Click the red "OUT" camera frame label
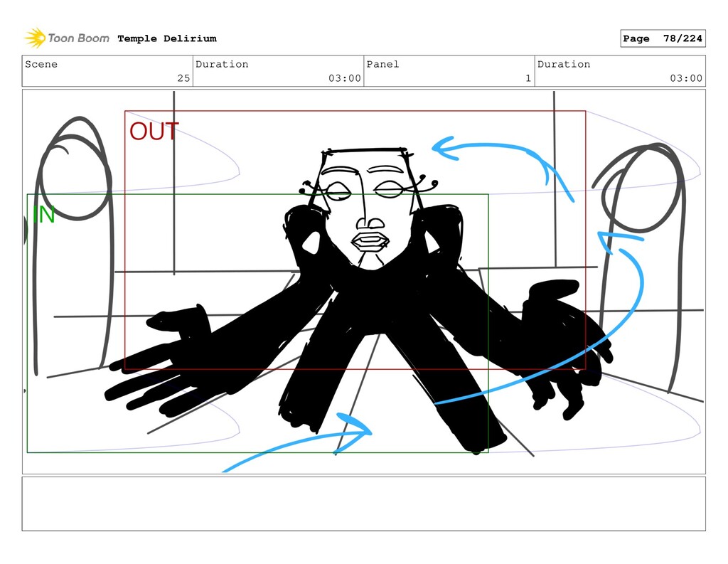This screenshot has height=564, width=728. tap(154, 132)
